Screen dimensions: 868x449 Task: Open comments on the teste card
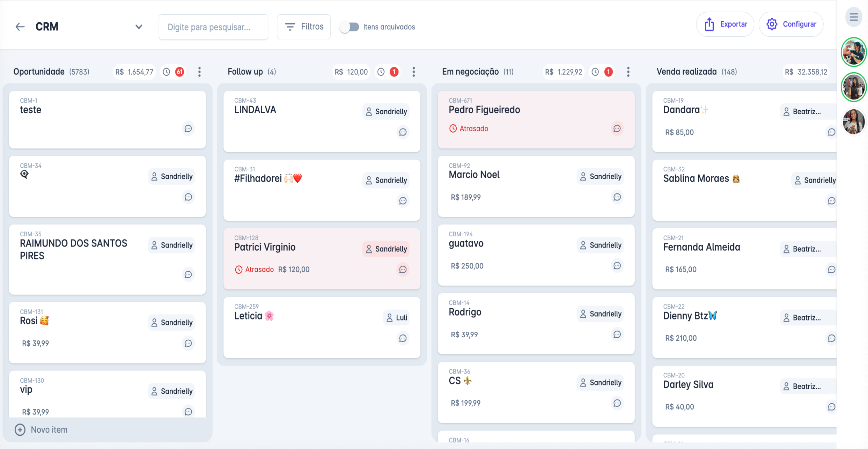[x=188, y=128]
